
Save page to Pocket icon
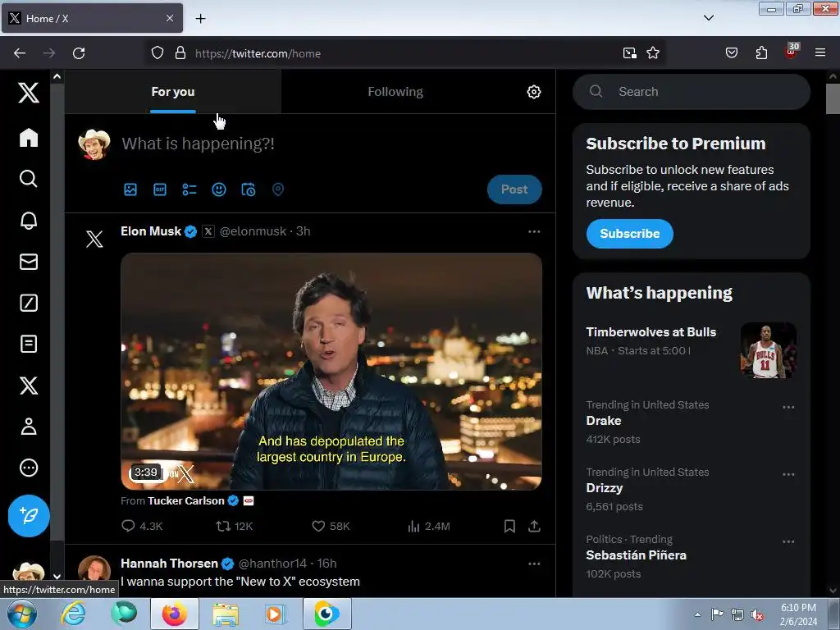tap(731, 52)
